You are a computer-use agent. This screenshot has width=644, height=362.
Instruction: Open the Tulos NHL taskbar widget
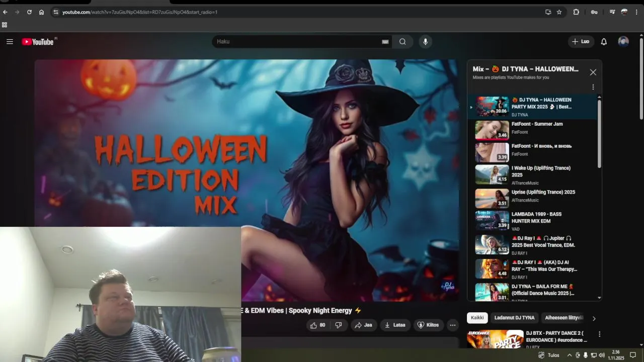pos(548,355)
